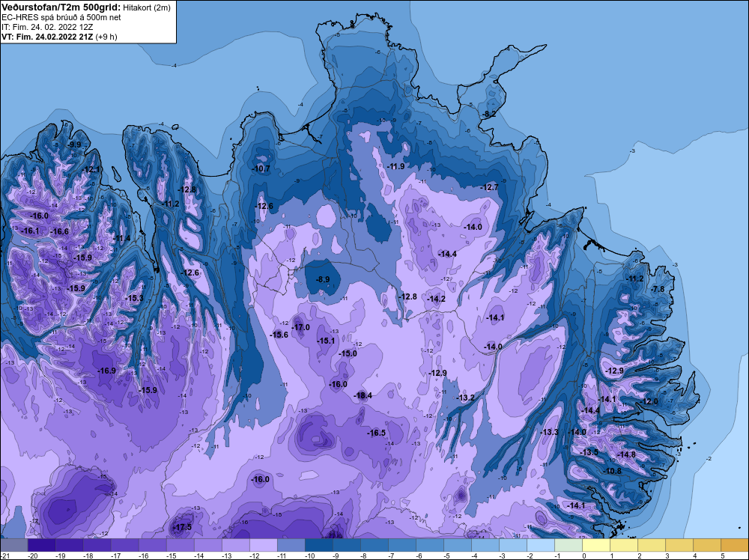
Task: Click the -14.8 temperature reading
Action: 626,454
